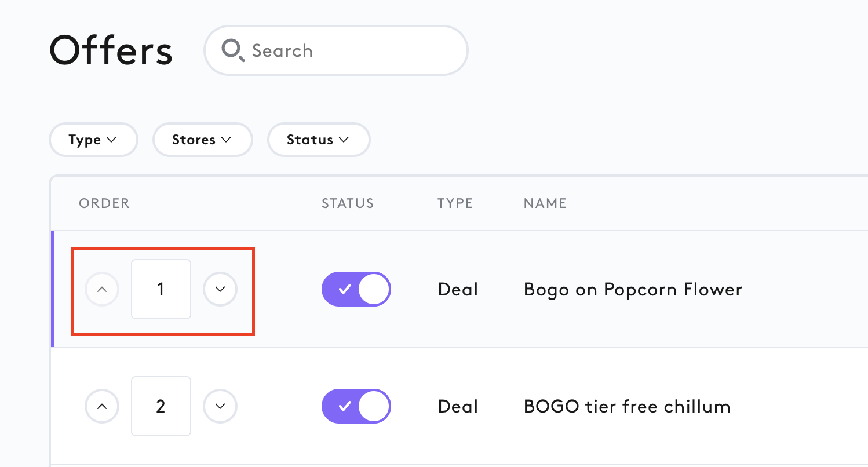Open the BOGO tier free chillum offer
Viewport: 868px width, 467px height.
[627, 406]
